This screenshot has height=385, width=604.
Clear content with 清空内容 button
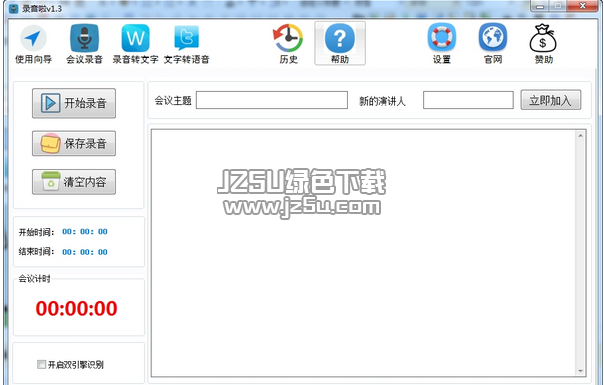tap(74, 182)
